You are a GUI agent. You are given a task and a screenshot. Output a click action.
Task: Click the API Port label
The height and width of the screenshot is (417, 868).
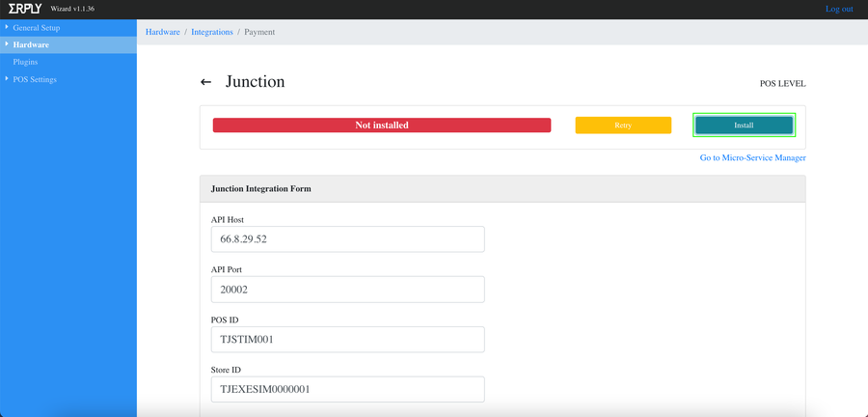click(227, 269)
